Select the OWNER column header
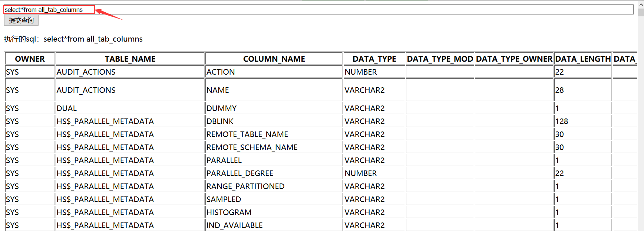This screenshot has width=644, height=231. point(30,59)
